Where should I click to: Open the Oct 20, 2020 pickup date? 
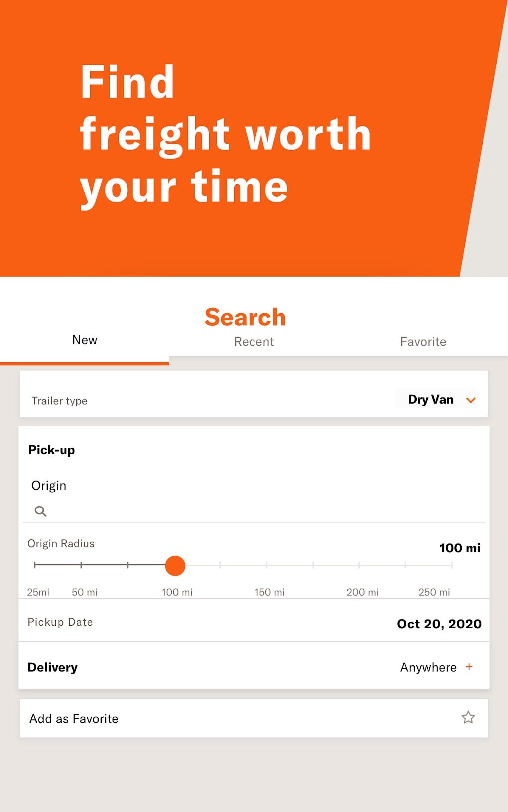(x=439, y=624)
